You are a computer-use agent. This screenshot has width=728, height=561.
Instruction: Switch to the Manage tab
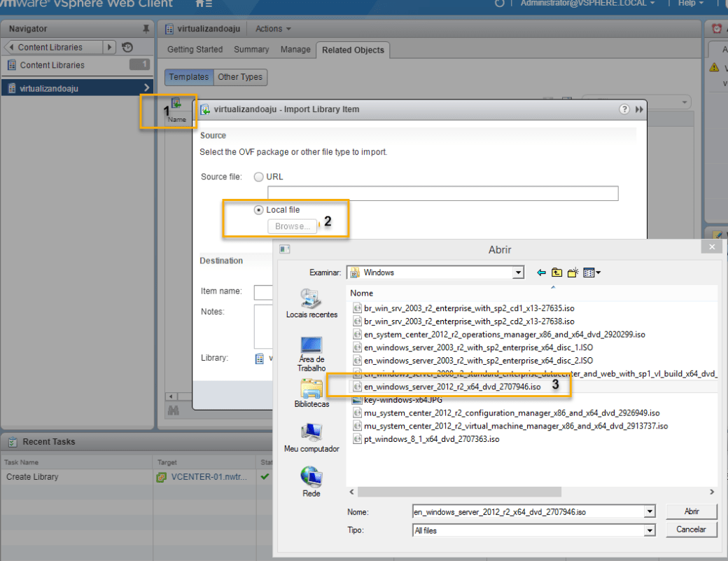pyautogui.click(x=295, y=50)
